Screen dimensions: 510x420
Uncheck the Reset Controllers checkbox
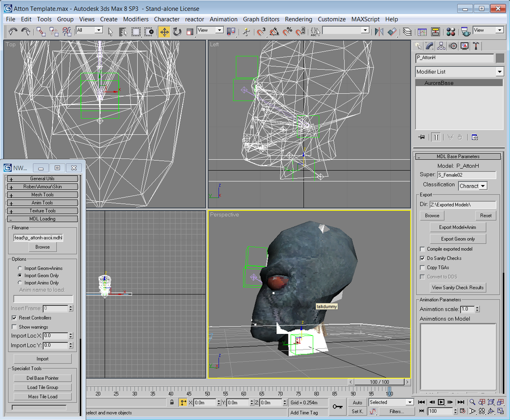point(14,317)
